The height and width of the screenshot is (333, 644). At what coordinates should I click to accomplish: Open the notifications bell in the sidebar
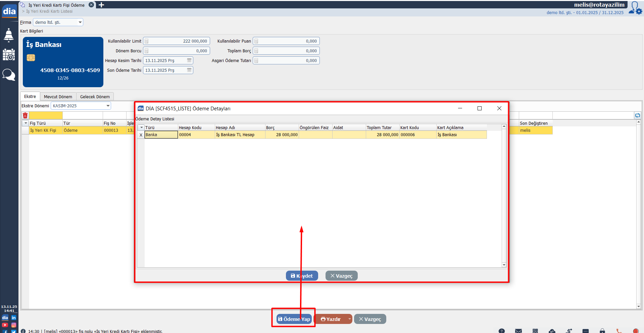[9, 35]
